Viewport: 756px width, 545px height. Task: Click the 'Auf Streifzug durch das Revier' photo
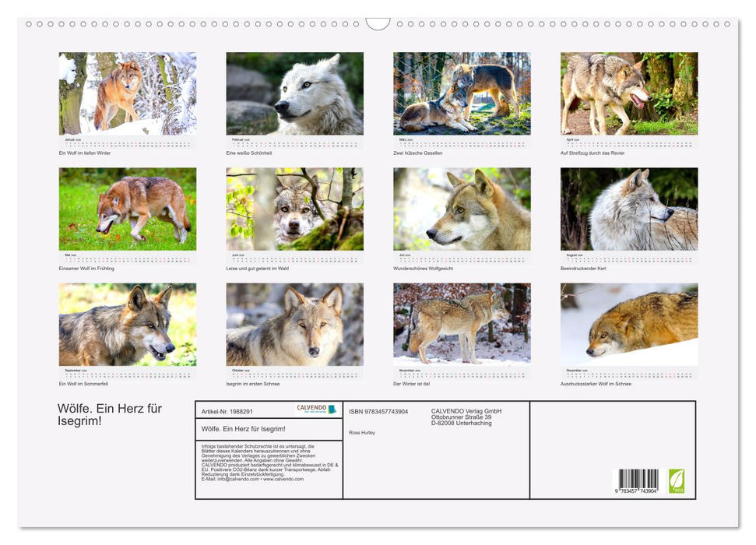(629, 93)
